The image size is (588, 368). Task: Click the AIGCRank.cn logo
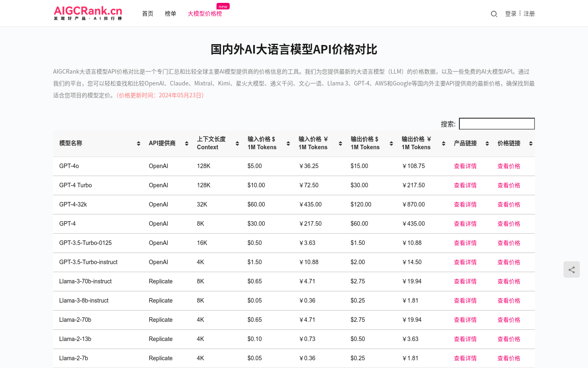(88, 13)
